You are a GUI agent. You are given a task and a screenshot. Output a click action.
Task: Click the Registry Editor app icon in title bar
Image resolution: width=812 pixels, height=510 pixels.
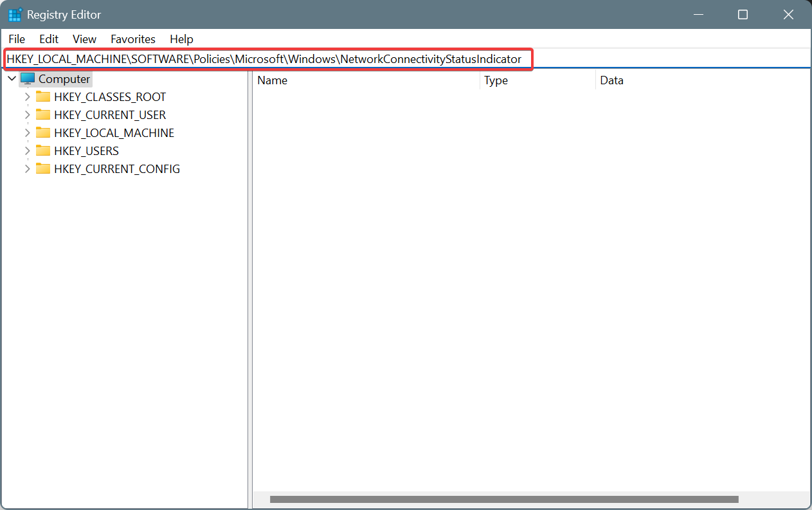tap(15, 14)
